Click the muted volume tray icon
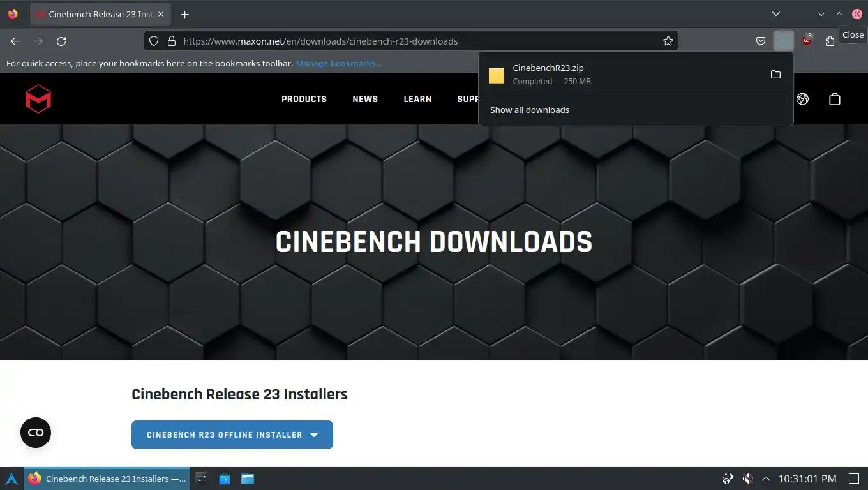 pyautogui.click(x=747, y=479)
